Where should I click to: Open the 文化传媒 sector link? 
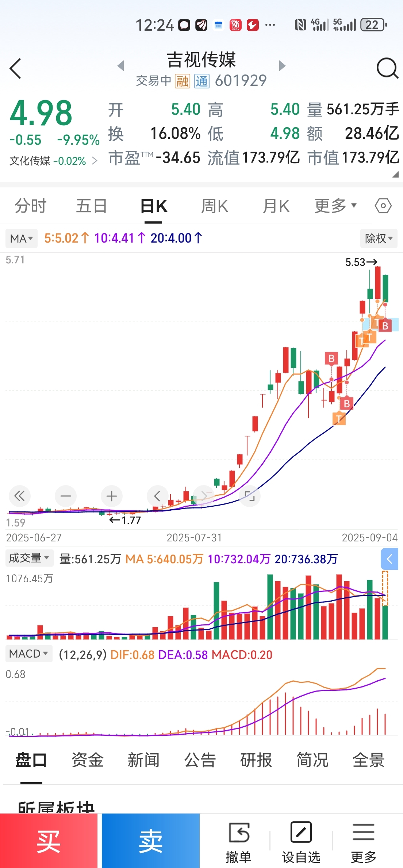53,161
